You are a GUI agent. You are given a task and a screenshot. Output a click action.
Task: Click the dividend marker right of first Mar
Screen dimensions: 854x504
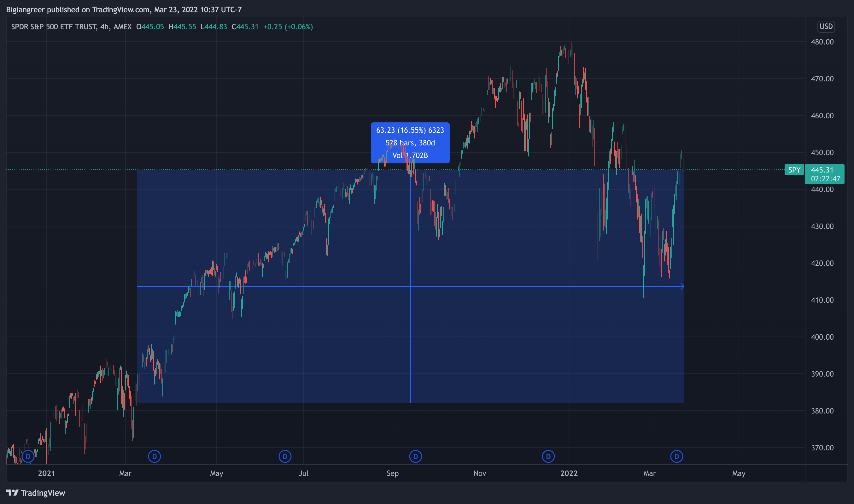point(155,456)
